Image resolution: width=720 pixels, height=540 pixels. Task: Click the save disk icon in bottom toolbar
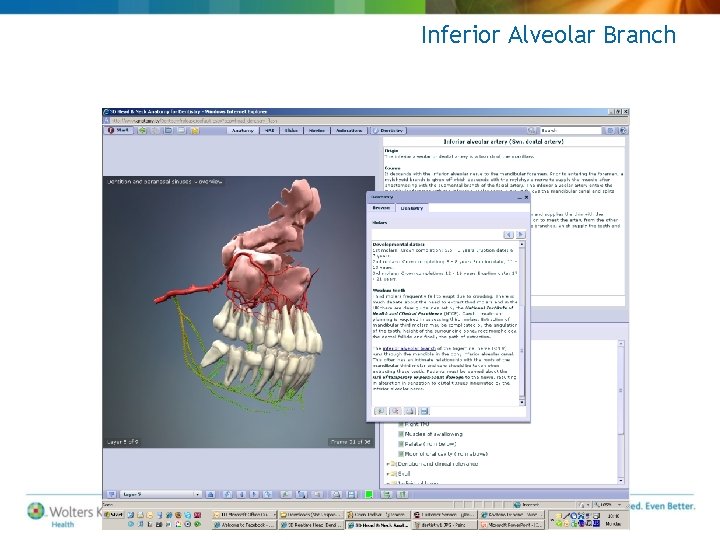point(351,495)
